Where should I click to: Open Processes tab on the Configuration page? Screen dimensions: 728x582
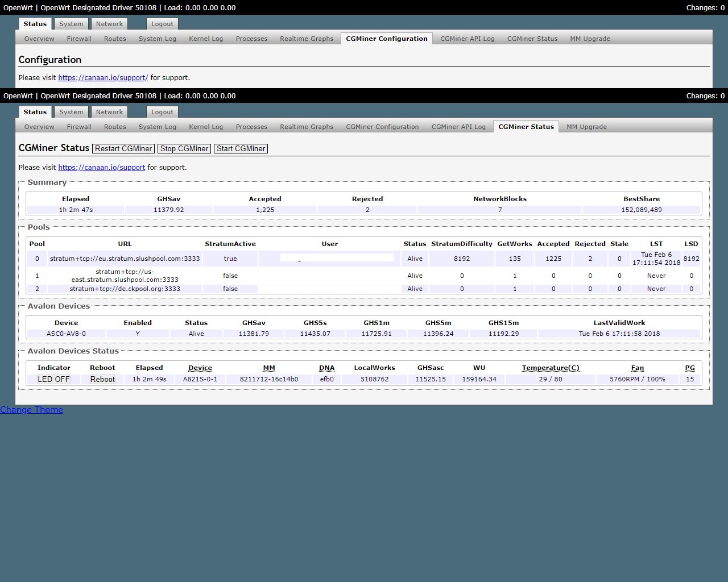(251, 39)
